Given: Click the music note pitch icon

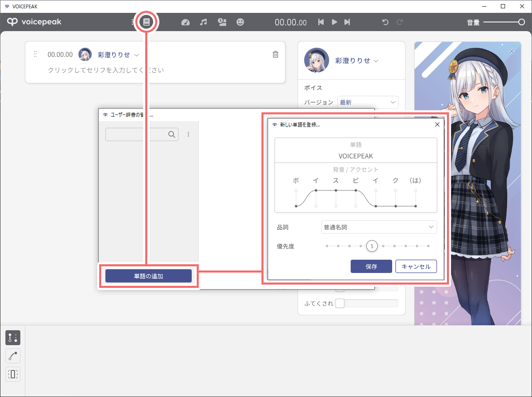Looking at the screenshot, I should pyautogui.click(x=203, y=22).
